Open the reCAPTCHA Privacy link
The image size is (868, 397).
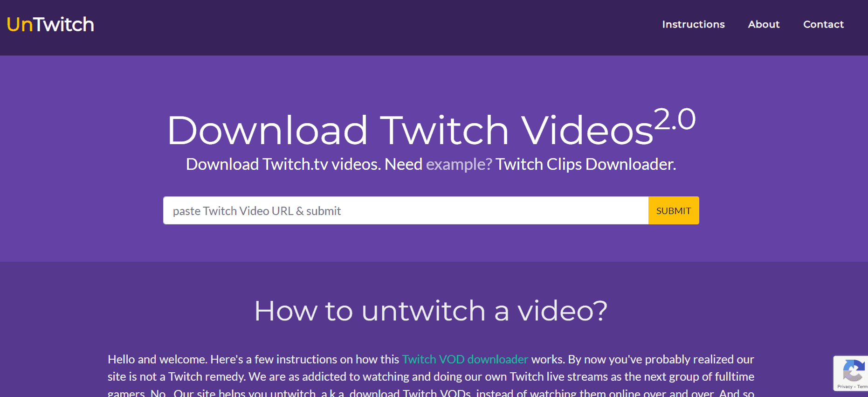[x=844, y=387]
